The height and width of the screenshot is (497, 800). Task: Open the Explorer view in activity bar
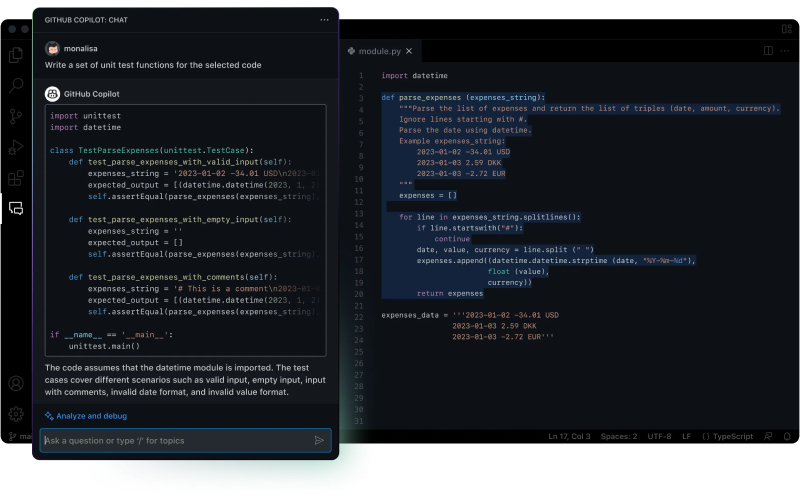point(16,55)
